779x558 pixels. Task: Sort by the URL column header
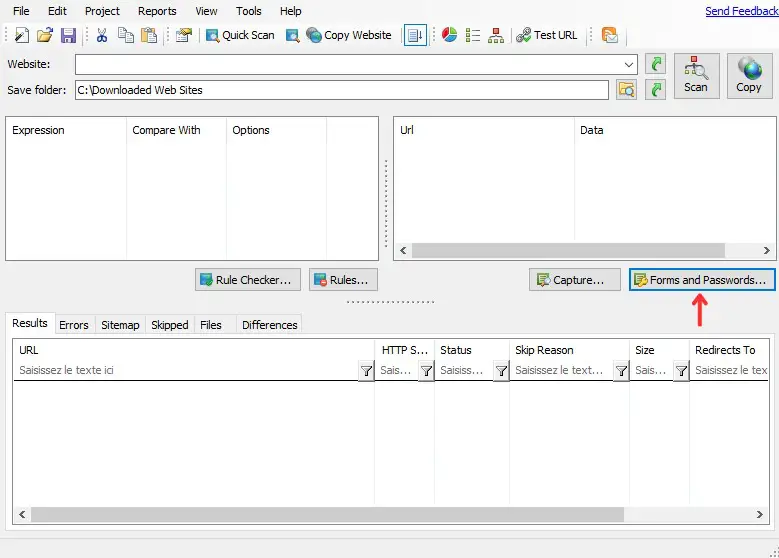click(x=194, y=350)
